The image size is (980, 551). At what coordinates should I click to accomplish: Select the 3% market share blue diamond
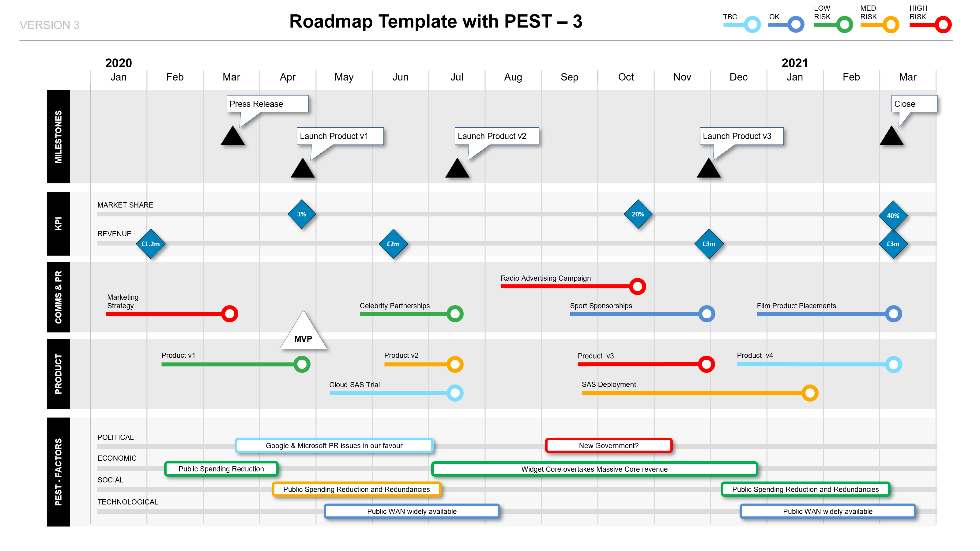[302, 214]
